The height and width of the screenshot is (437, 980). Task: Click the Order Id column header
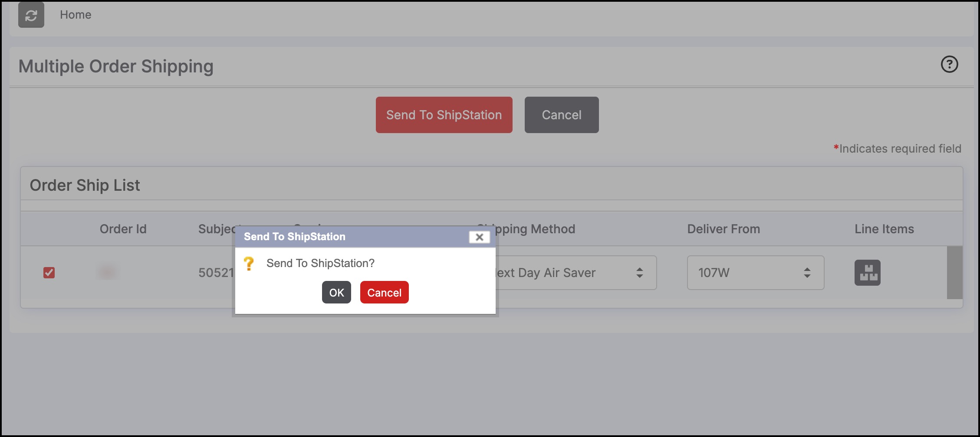(123, 229)
